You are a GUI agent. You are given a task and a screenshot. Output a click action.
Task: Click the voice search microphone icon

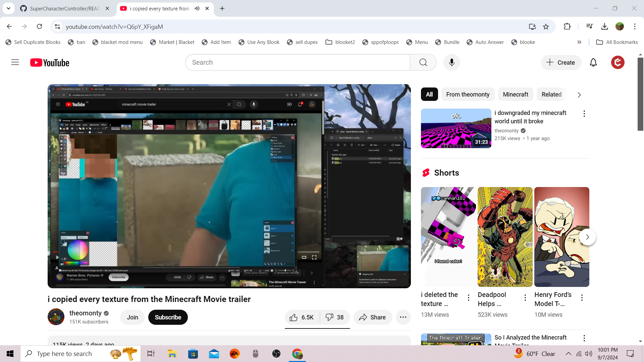pyautogui.click(x=451, y=62)
